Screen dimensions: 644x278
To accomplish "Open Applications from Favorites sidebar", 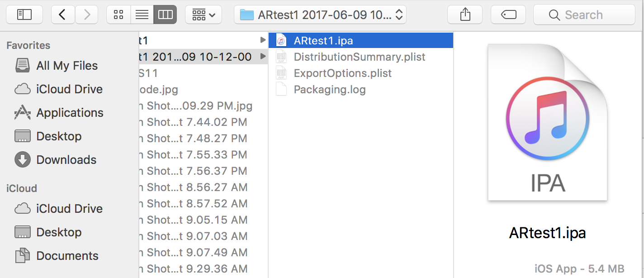I will tap(70, 113).
